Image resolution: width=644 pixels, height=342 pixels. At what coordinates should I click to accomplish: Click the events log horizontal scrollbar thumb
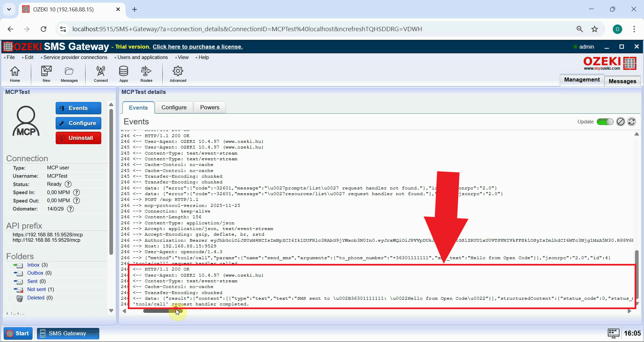[163, 311]
